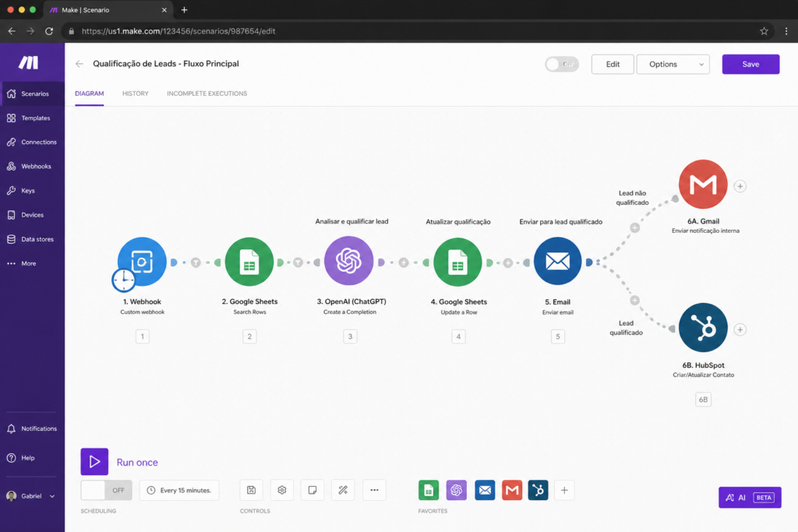The image size is (798, 532).
Task: Open filter between Google Sheets and OpenAI
Action: [298, 262]
